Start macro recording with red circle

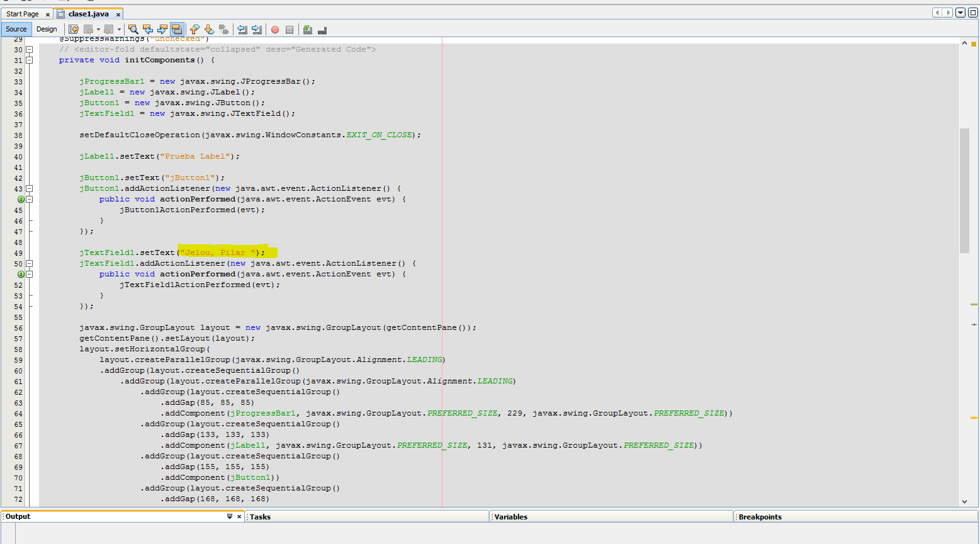pos(275,30)
